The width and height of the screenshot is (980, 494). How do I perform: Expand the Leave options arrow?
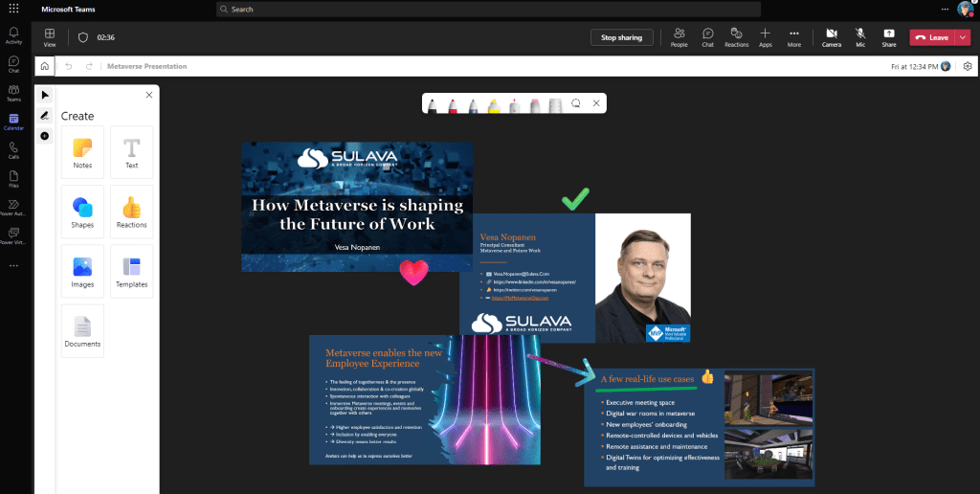963,37
